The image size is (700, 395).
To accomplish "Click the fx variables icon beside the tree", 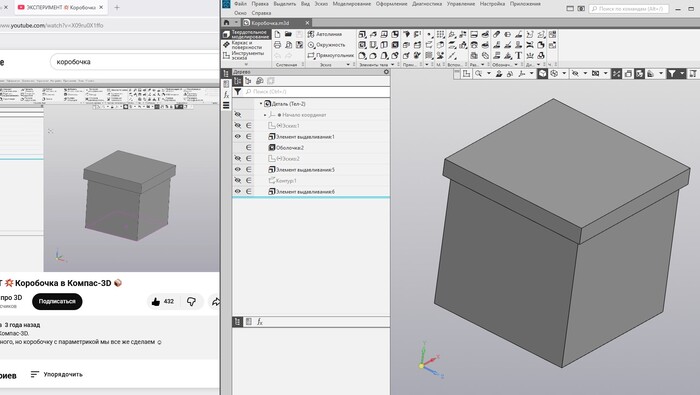I will (x=226, y=95).
